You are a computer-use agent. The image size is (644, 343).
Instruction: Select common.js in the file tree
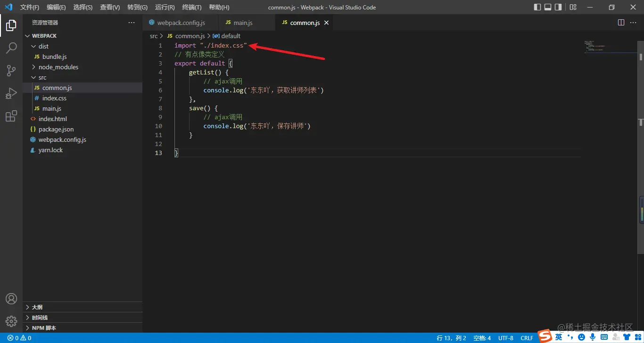pyautogui.click(x=83, y=88)
